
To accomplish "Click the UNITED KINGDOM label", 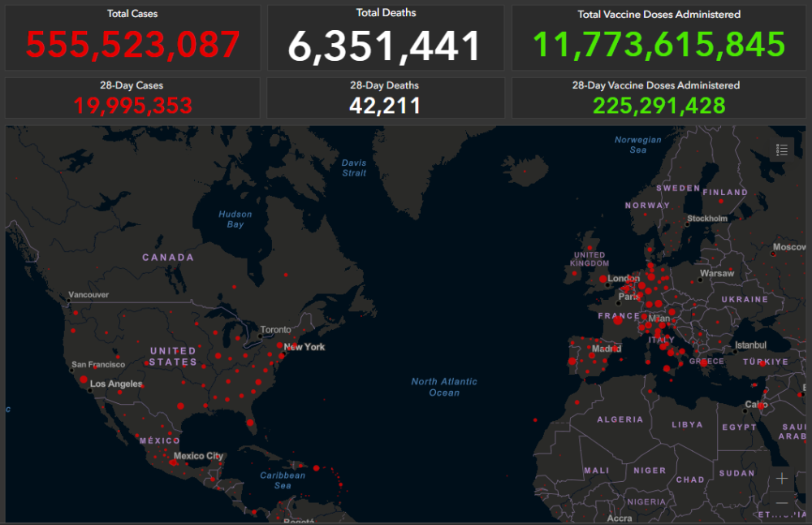I will pyautogui.click(x=590, y=259).
